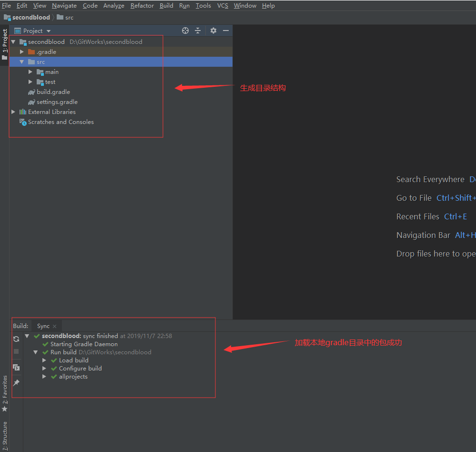Image resolution: width=476 pixels, height=452 pixels.
Task: Click the main folder icon
Action: (40, 72)
